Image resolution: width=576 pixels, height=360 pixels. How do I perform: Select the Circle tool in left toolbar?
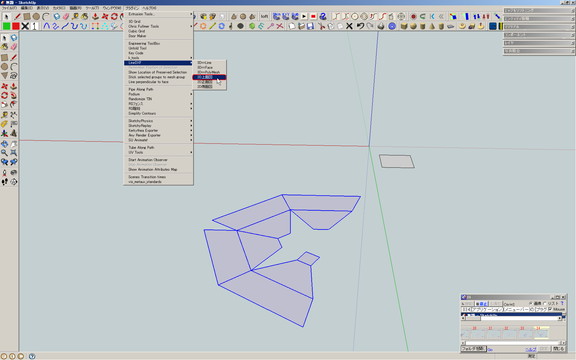[4, 66]
